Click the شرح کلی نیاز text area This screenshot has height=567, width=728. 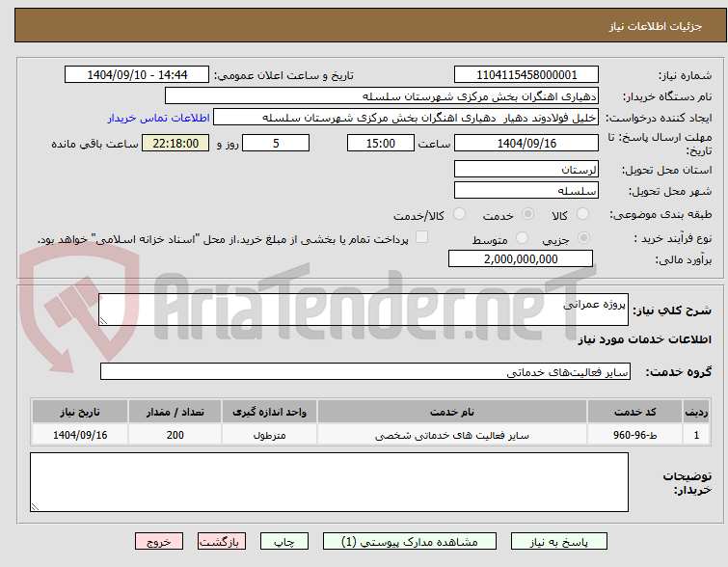pyautogui.click(x=364, y=310)
